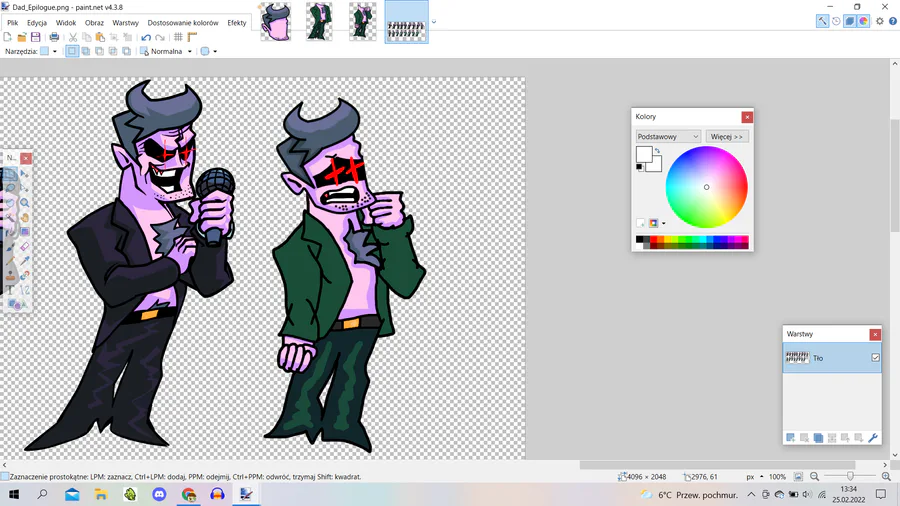The height and width of the screenshot is (506, 900).
Task: Toggle visibility of the Tło layer
Action: (x=875, y=357)
